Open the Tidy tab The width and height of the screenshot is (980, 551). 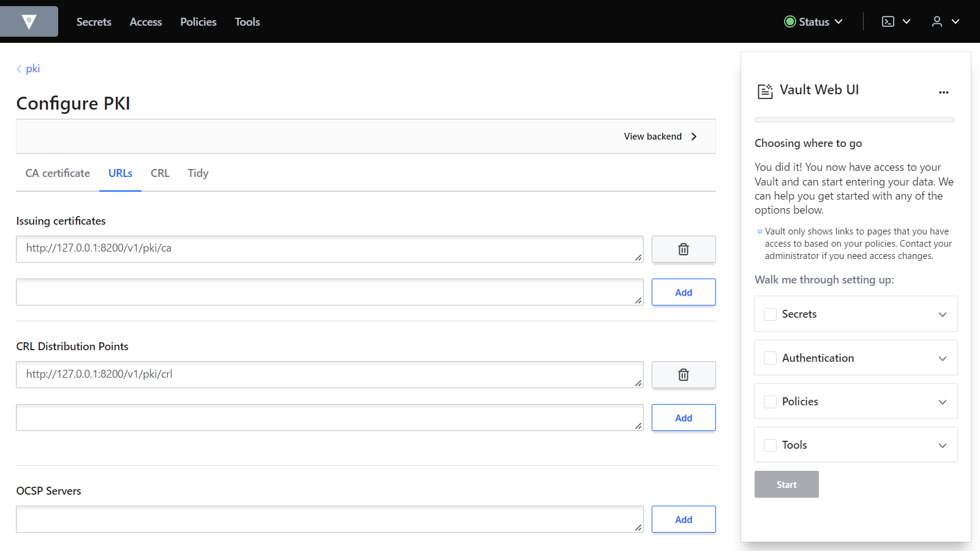[x=198, y=173]
